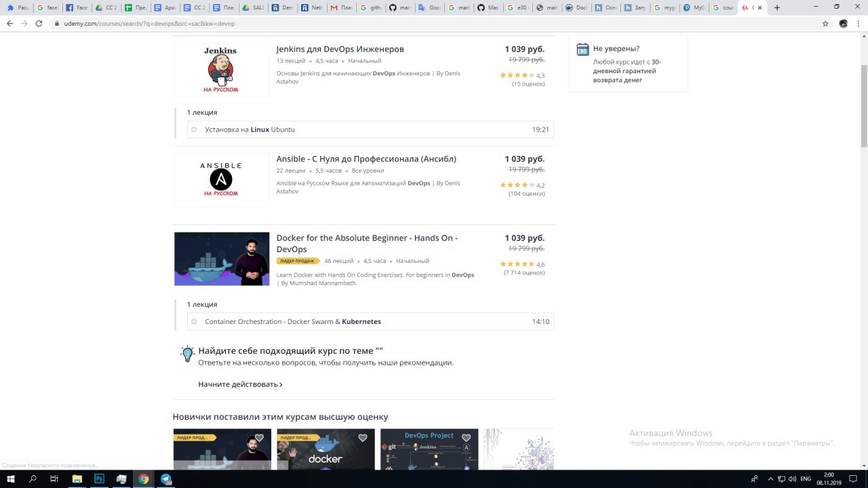
Task: Click the ЛИДЕР ПРОДАЖ badge on Docker course
Action: tap(297, 261)
